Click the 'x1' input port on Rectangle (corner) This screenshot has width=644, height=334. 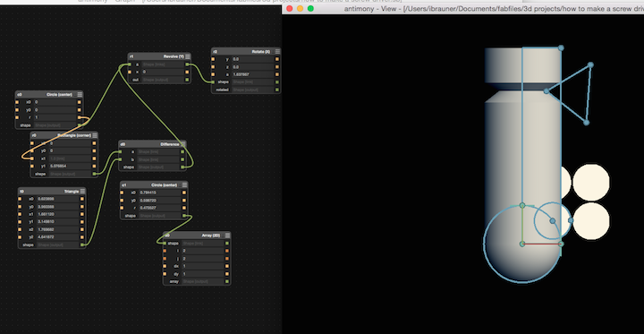(32, 158)
